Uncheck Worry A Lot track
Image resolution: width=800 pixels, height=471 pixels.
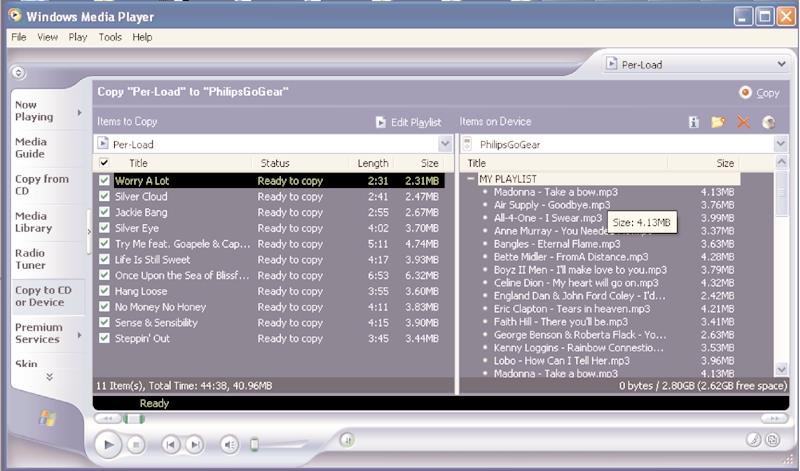pos(104,181)
